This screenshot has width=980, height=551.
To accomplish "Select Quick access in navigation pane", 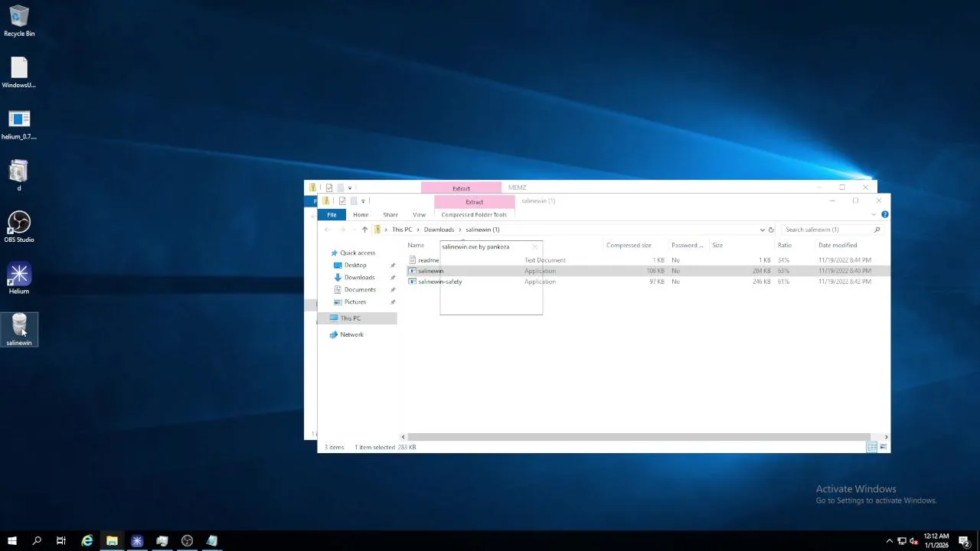I will click(x=358, y=253).
